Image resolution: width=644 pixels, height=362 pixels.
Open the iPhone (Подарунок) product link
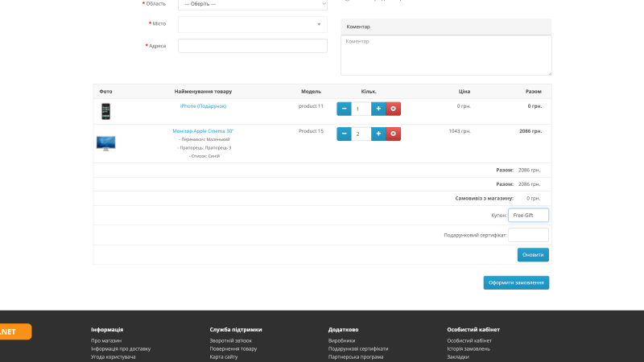point(203,106)
